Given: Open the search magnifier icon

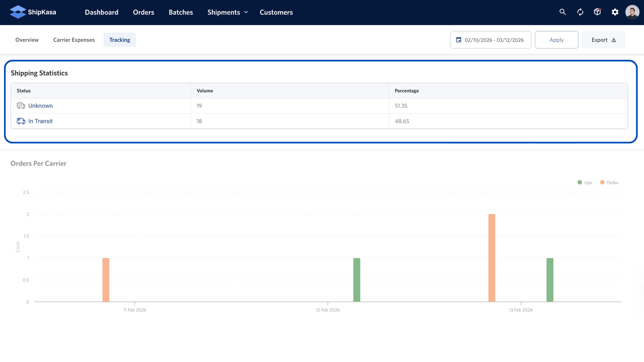Looking at the screenshot, I should (562, 12).
